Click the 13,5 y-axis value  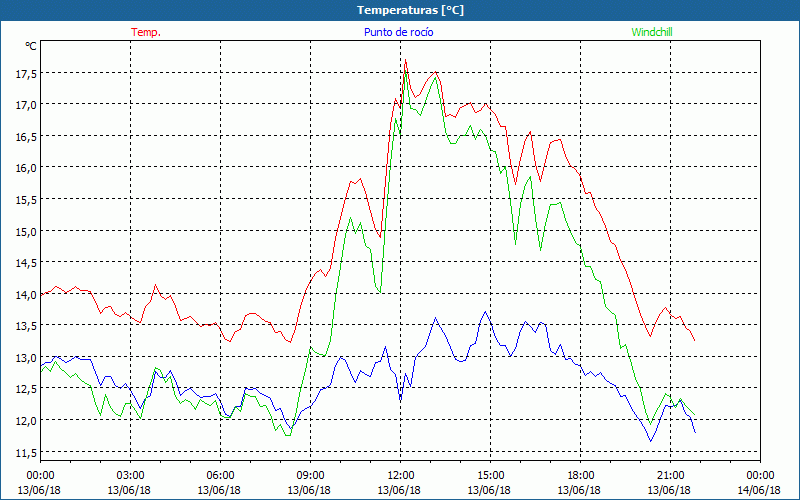(x=27, y=327)
